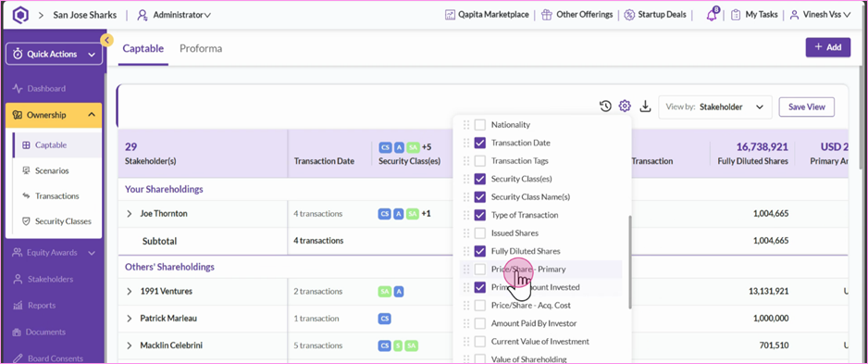Click the Qapita hexagon logo icon

pos(20,15)
